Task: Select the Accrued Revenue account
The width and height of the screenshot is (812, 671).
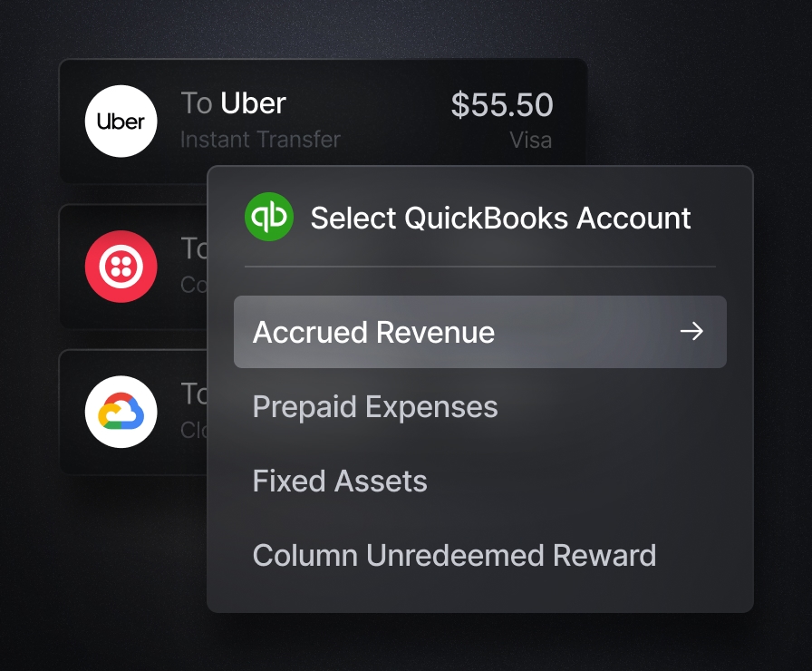Action: 480,332
